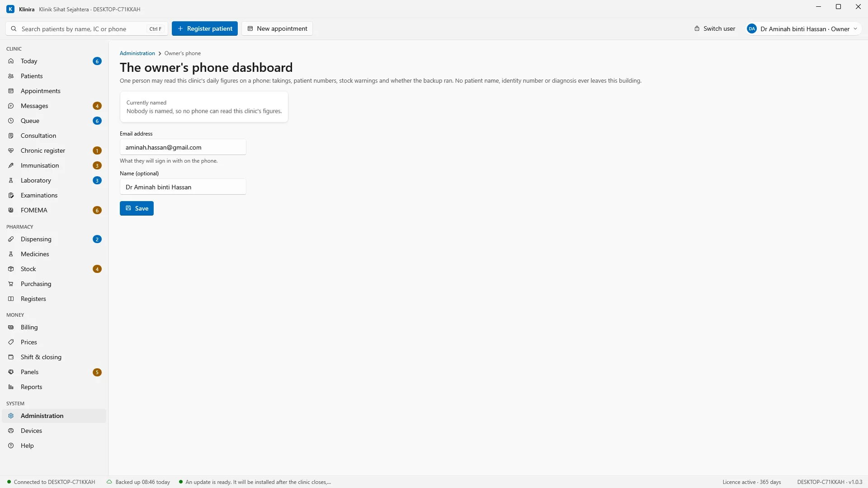Open the Patients sidebar icon
Screen dimensions: 868x488
tap(11, 76)
